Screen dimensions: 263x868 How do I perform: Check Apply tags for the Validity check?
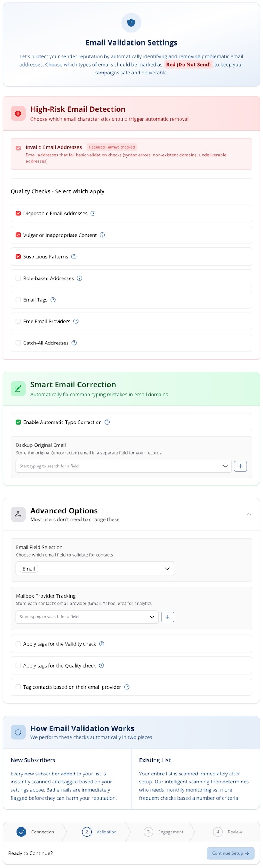18,644
